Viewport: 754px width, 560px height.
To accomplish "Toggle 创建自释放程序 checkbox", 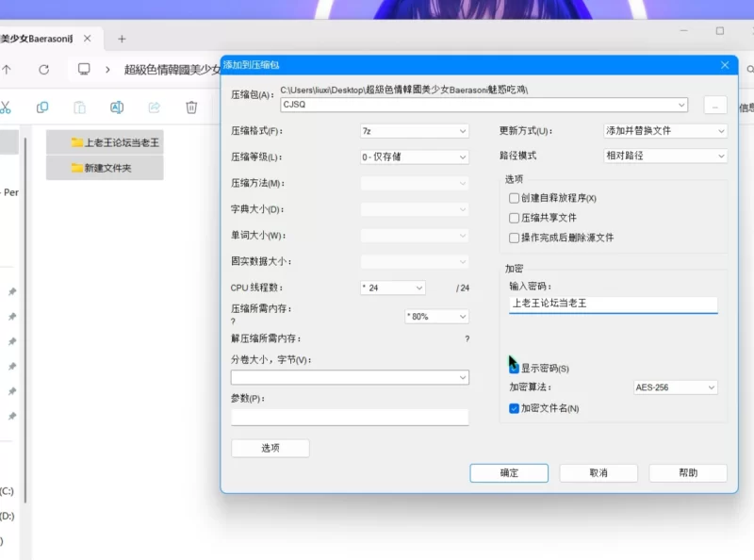I will coord(514,198).
